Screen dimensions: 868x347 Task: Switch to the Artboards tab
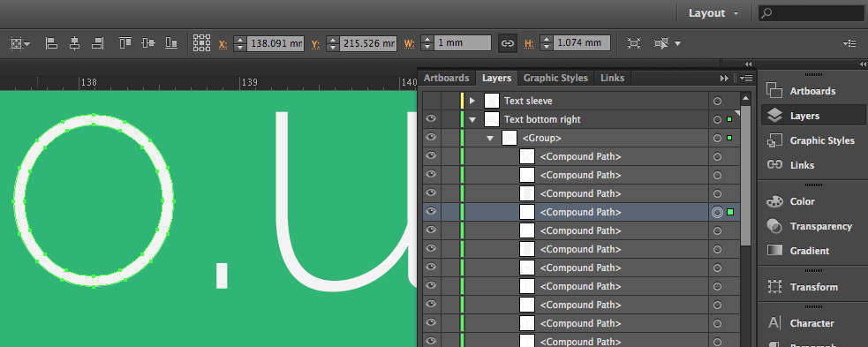[446, 78]
